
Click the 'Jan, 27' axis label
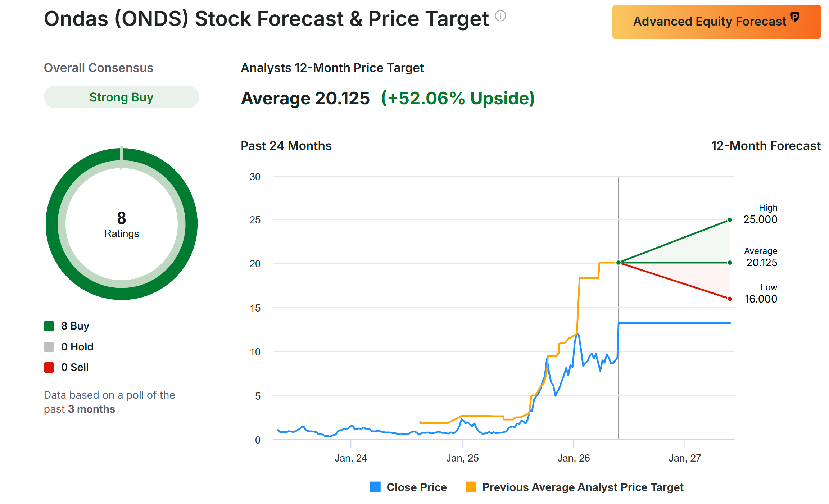click(x=685, y=458)
